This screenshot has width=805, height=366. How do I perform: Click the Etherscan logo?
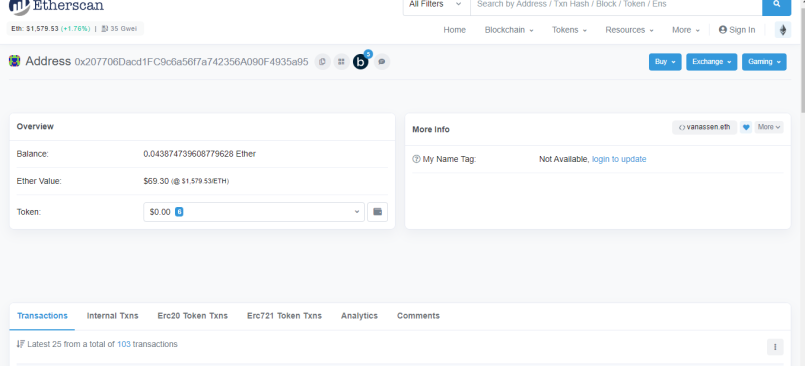tap(56, 6)
